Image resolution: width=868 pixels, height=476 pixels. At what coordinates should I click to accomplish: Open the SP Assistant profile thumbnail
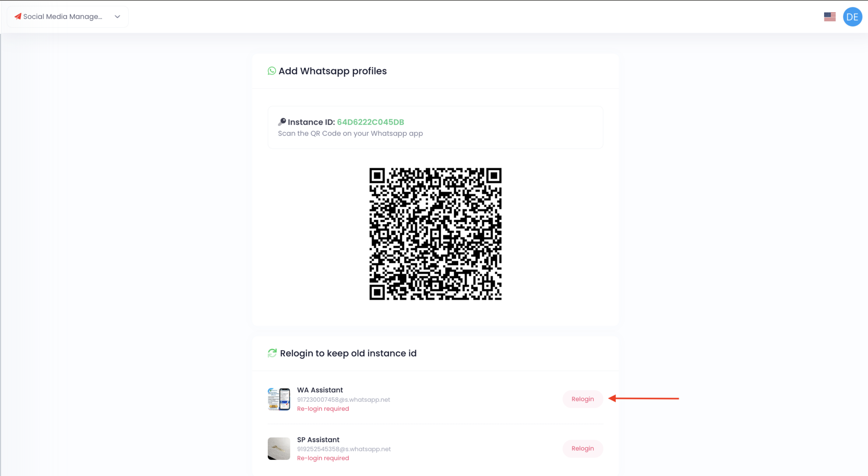coord(279,448)
